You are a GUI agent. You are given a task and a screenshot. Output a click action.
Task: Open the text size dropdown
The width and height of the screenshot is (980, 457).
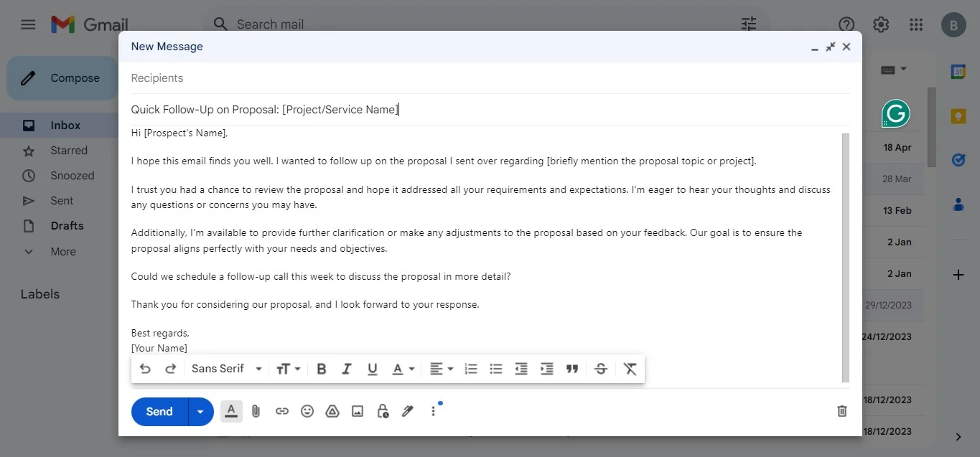click(287, 368)
